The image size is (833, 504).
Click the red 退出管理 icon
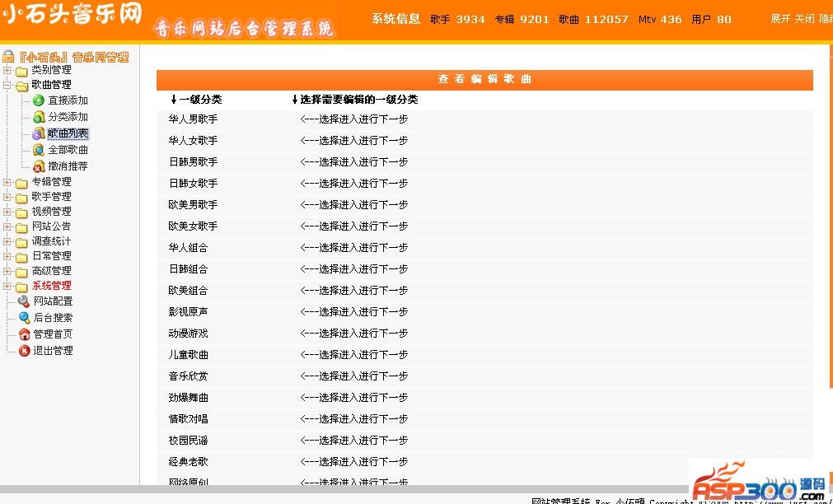[x=24, y=351]
